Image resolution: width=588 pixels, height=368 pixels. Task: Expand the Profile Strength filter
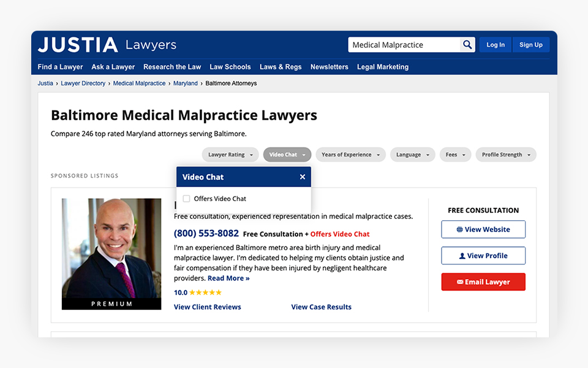point(505,155)
